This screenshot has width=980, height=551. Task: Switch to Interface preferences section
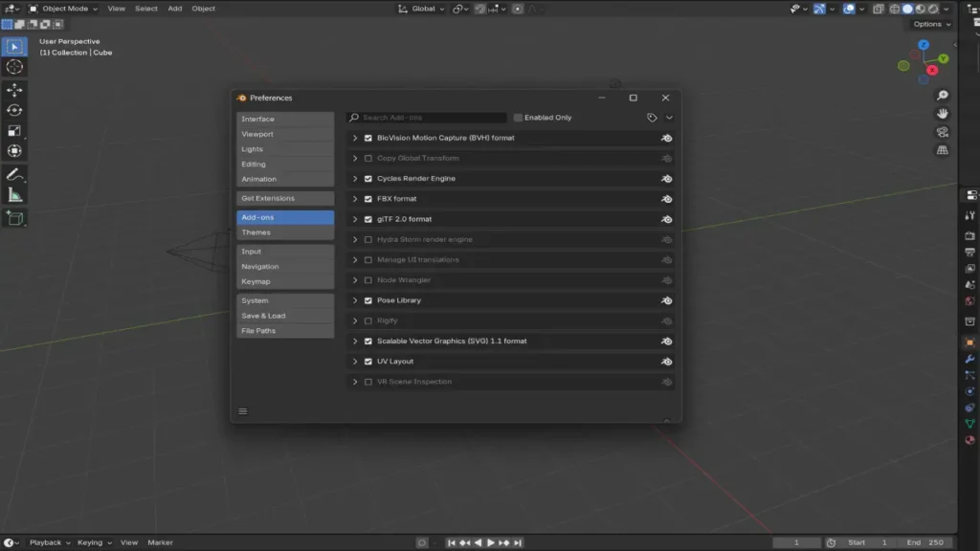(285, 119)
